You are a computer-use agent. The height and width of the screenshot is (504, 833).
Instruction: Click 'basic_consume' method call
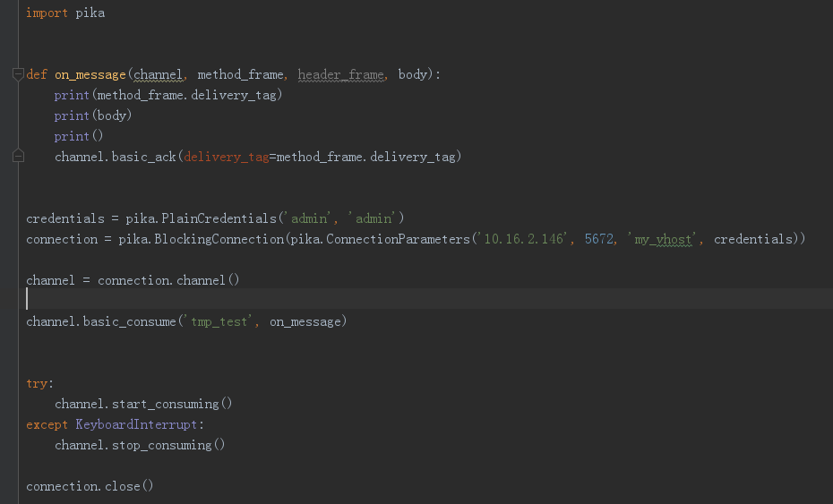[x=129, y=322]
